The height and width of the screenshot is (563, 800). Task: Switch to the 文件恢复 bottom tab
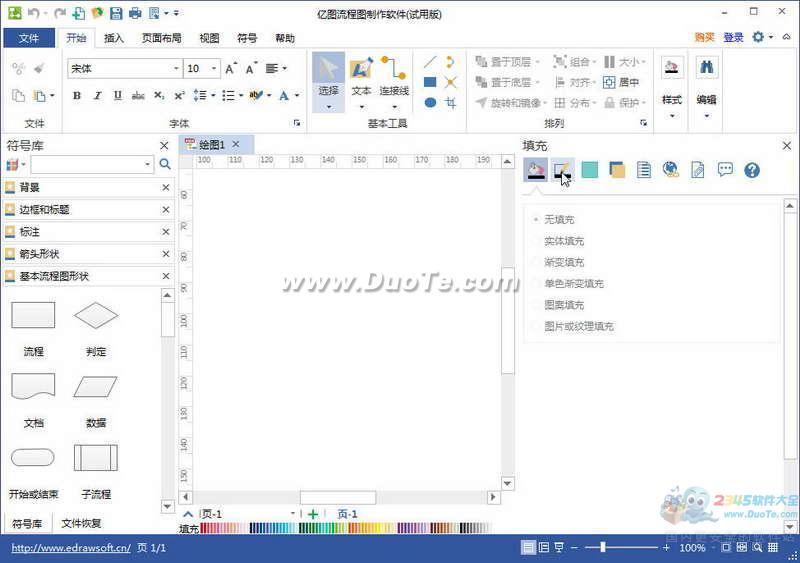pos(81,523)
